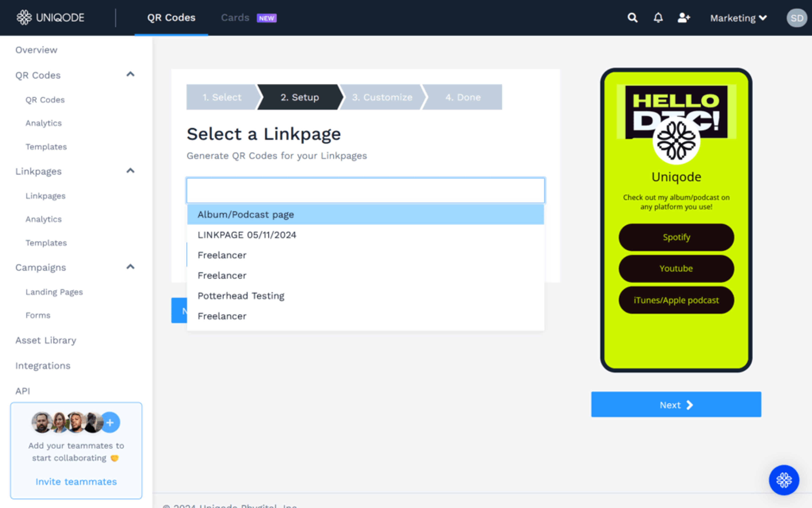Open the search icon in header
The width and height of the screenshot is (812, 508).
[632, 18]
